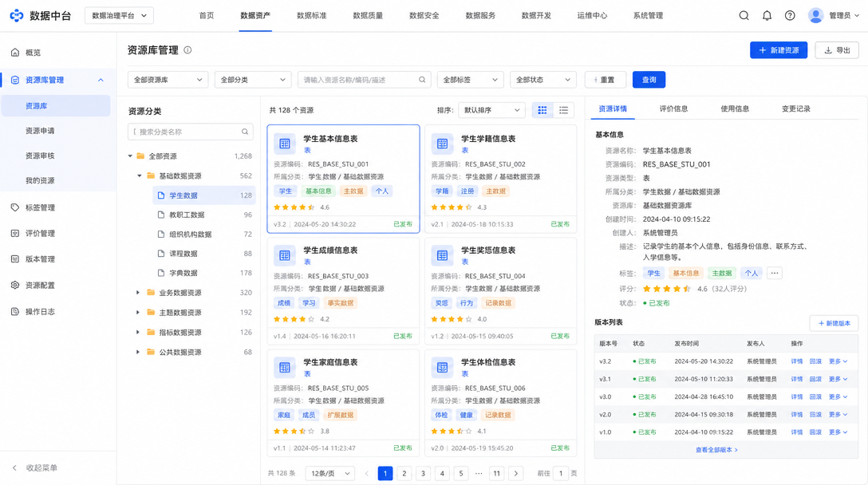The width and height of the screenshot is (868, 485).
Task: Open 更多 menu for version v3.2
Action: (838, 361)
